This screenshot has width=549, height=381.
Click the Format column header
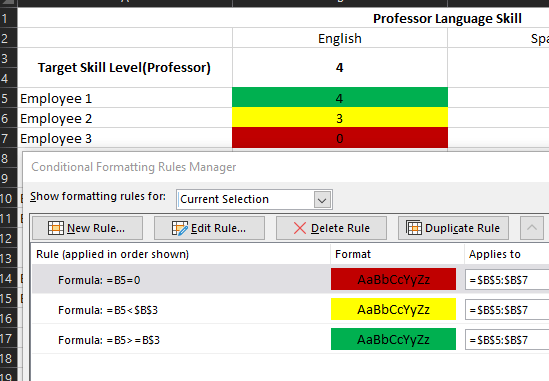397,254
